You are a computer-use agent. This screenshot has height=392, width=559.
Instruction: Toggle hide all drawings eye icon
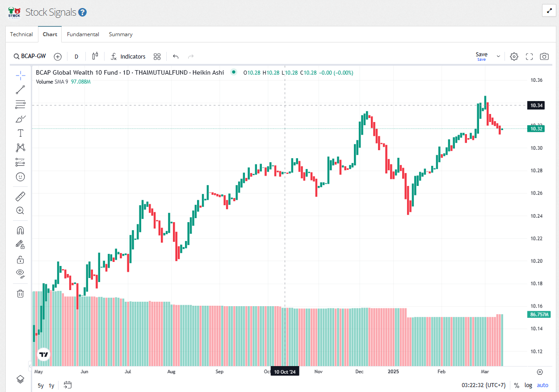click(x=20, y=274)
